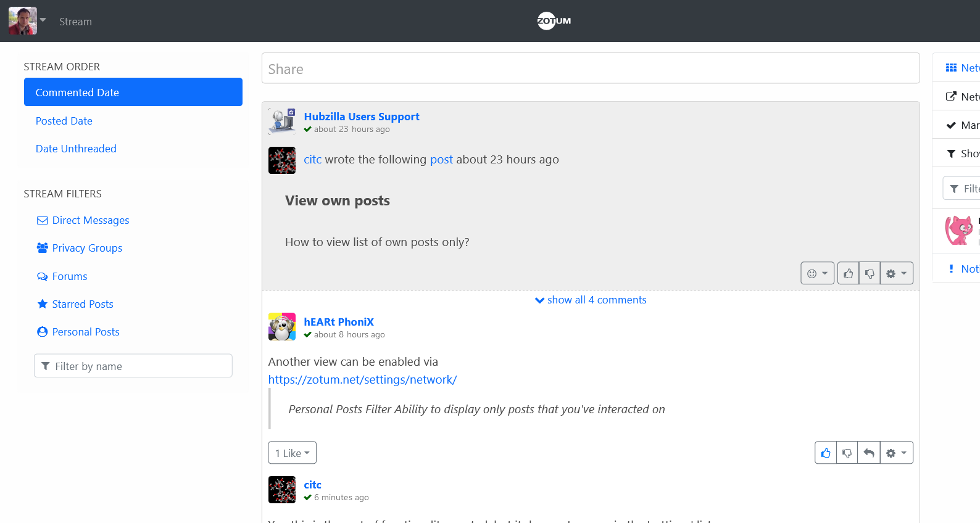Click the Share text input box

tap(590, 68)
